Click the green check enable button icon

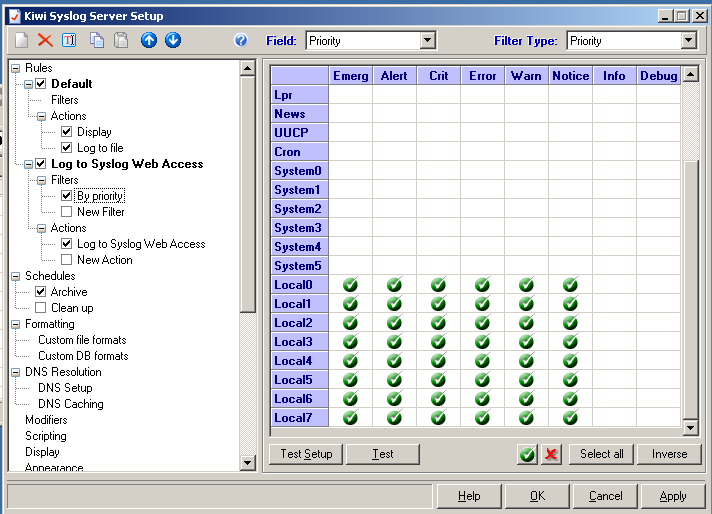click(528, 454)
